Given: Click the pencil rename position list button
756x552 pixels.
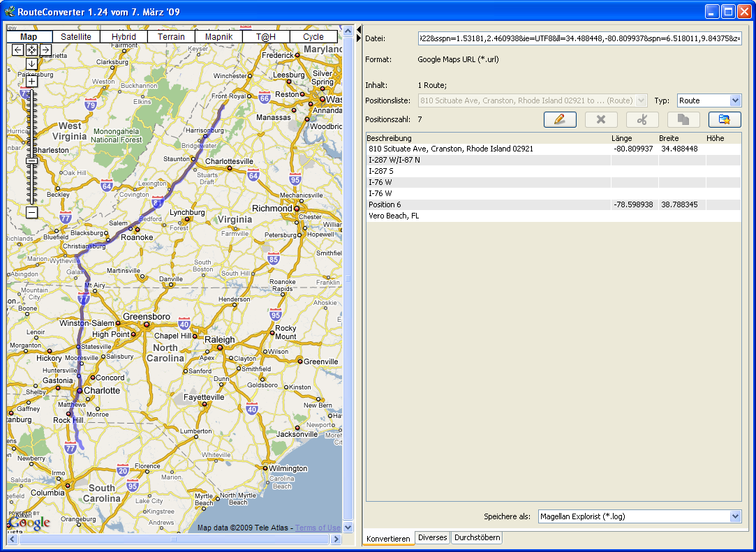Looking at the screenshot, I should [560, 119].
